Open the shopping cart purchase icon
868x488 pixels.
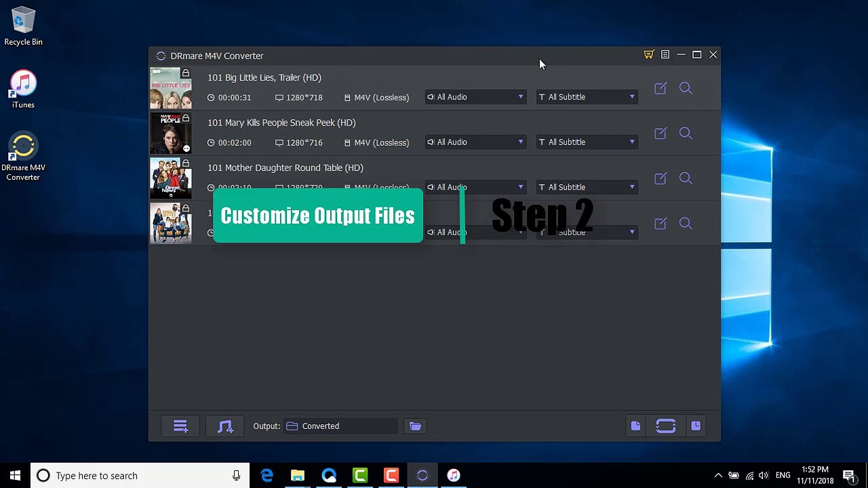648,55
